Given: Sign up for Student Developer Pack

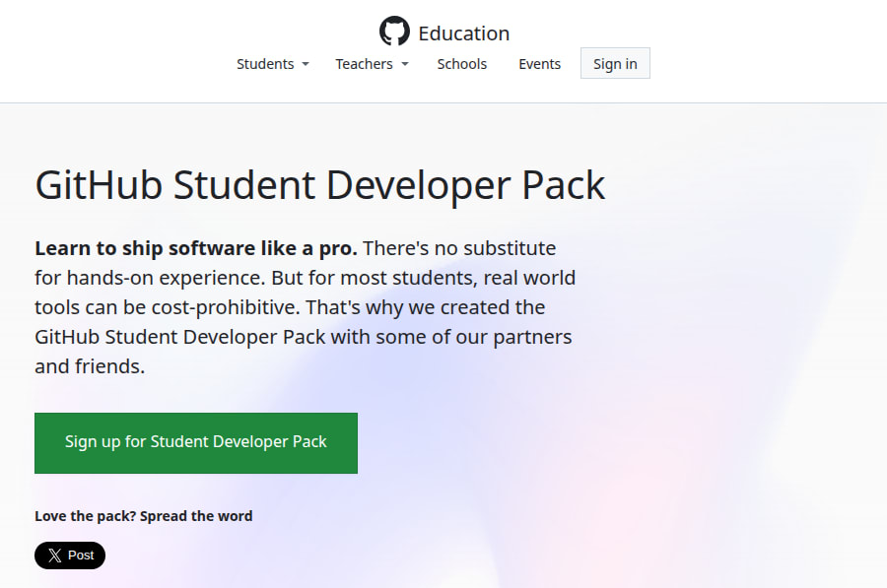Looking at the screenshot, I should coord(196,442).
